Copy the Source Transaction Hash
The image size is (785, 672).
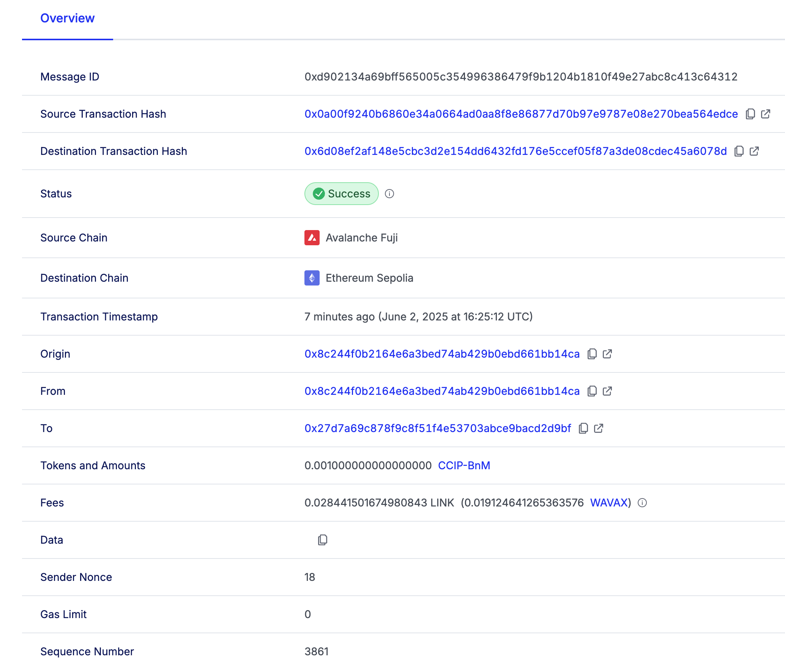tap(750, 114)
